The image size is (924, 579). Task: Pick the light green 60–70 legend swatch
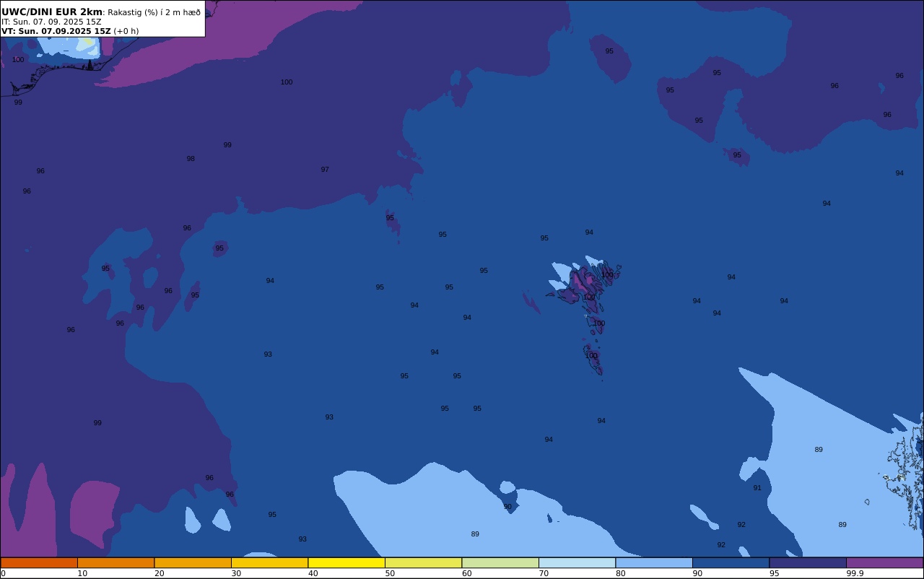[500, 562]
